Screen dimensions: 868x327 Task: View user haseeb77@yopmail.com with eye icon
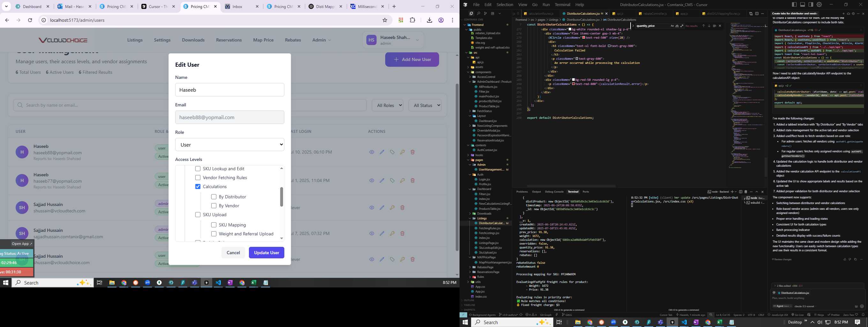click(372, 180)
